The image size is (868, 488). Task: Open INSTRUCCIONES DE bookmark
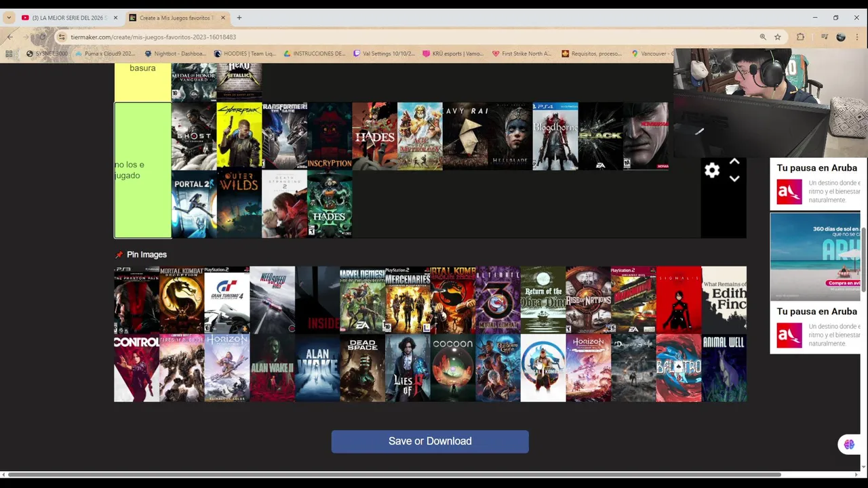tap(315, 54)
